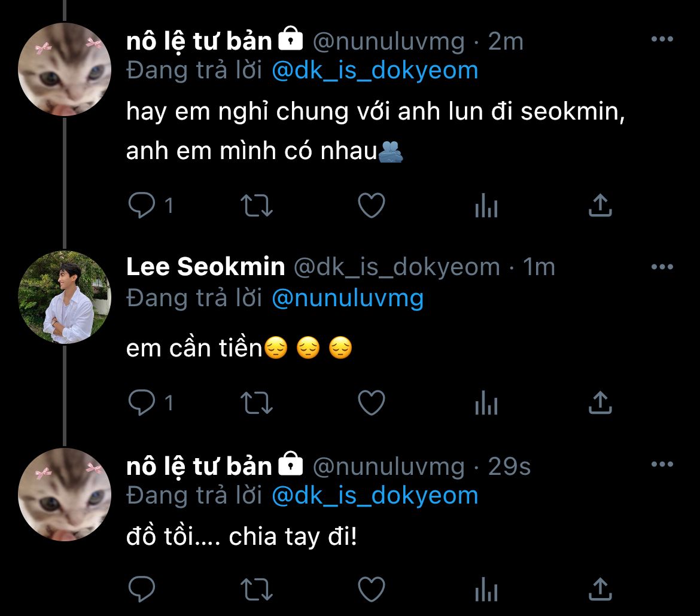Open the cat avatar of the first tweet
The width and height of the screenshot is (700, 616).
tap(65, 70)
